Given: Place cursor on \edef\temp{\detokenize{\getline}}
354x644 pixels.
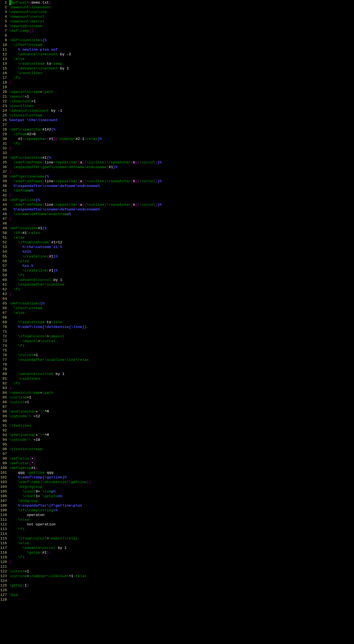Looking at the screenshot, I should pyautogui.click(x=54, y=482).
